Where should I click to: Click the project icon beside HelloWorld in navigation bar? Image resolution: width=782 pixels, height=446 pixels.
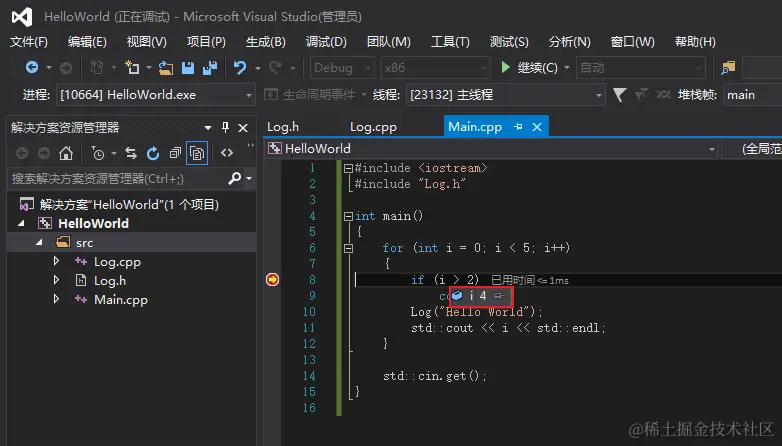point(275,148)
